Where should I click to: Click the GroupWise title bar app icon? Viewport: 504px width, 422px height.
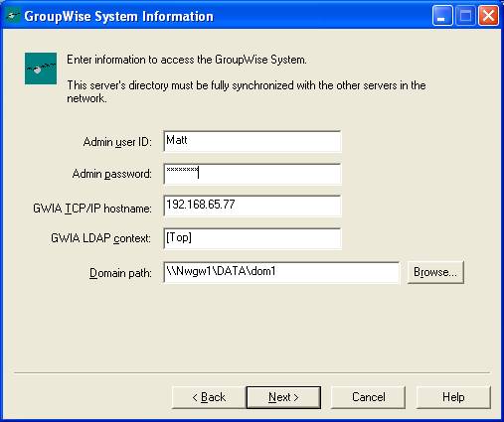[13, 16]
